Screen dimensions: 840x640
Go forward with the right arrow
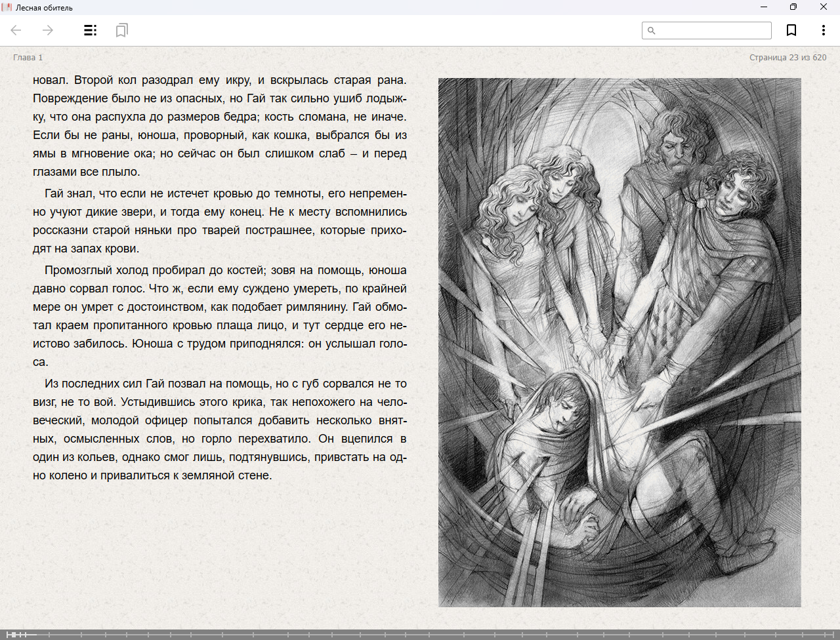[48, 30]
